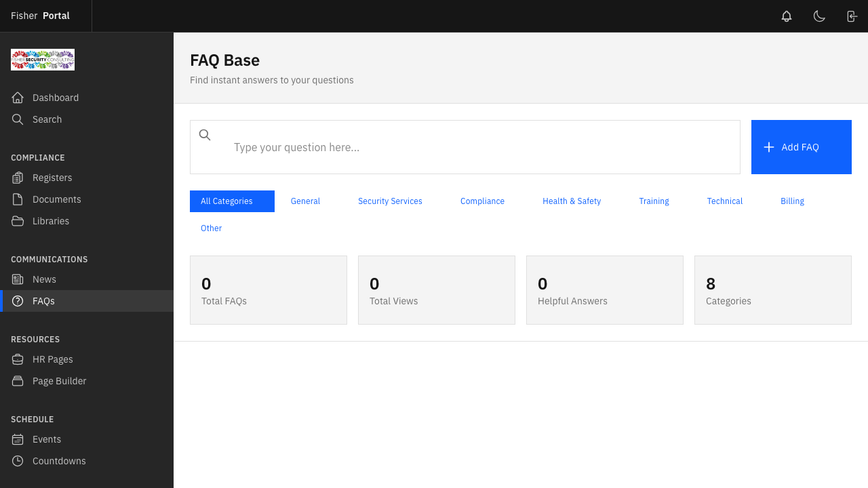Open the Page Builder tool

pos(59,381)
